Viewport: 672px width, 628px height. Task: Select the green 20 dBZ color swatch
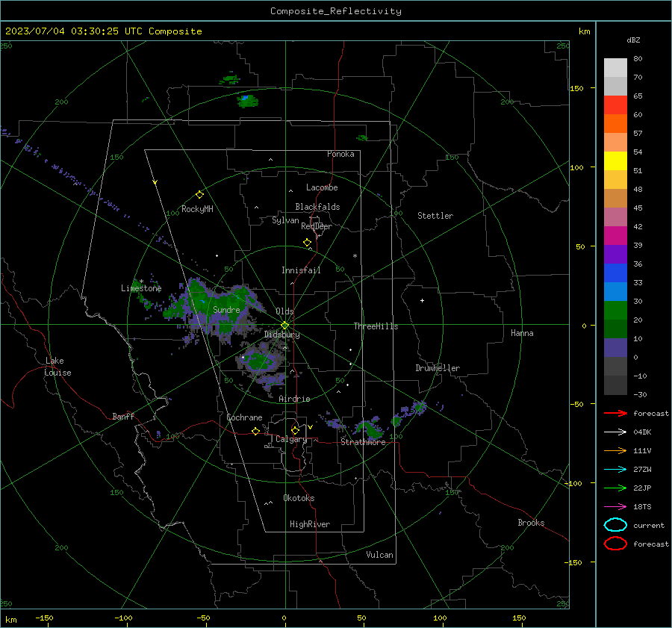click(615, 311)
